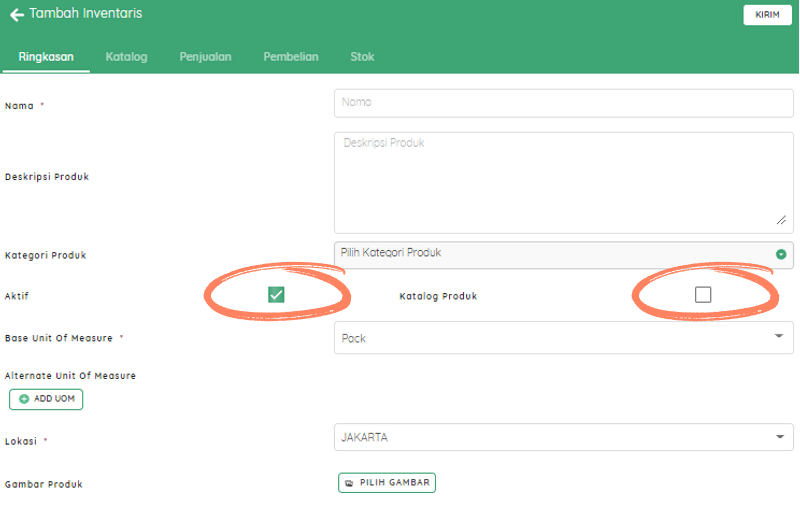
Task: Switch to the Ringkasan tab
Action: [46, 57]
